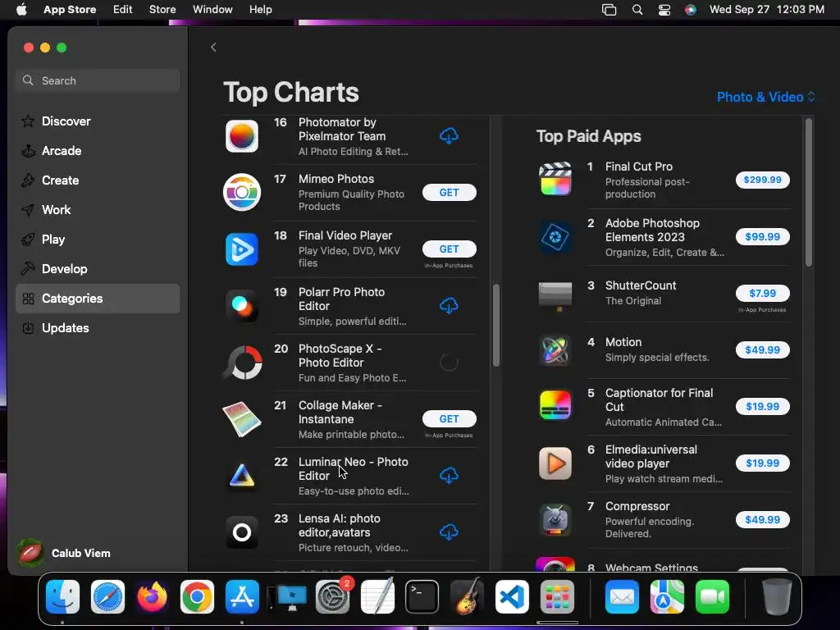Buy Photoshop Elements for $99.99
Viewport: 840px width, 630px height.
pyautogui.click(x=762, y=237)
